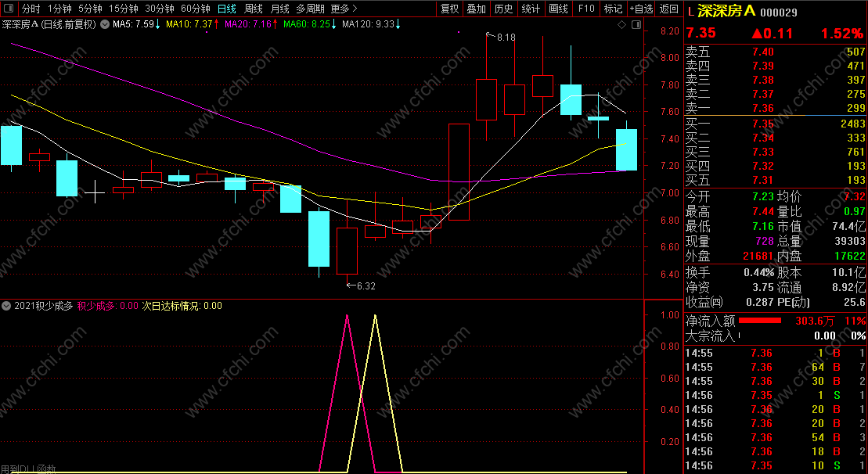Open F10 company information

coord(585,9)
